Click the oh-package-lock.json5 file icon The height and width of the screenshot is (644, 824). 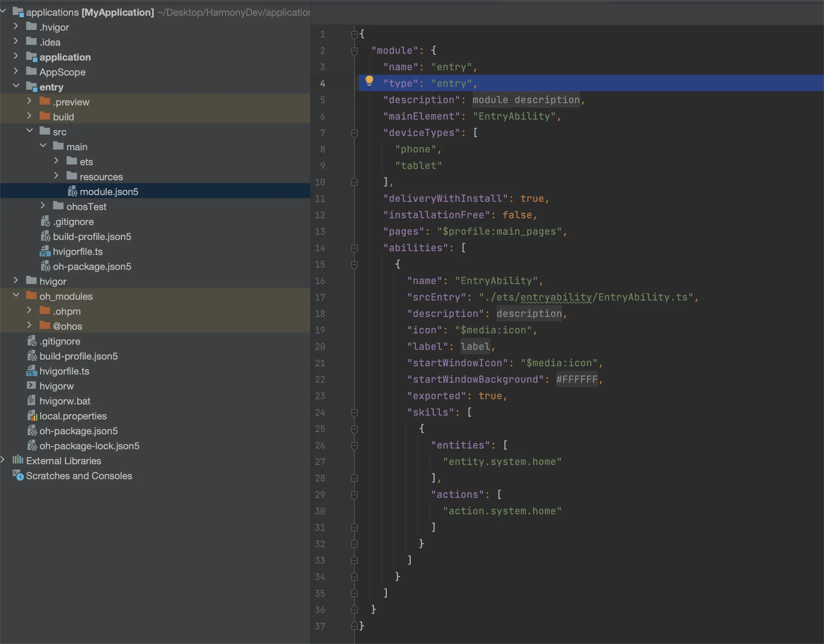32,446
